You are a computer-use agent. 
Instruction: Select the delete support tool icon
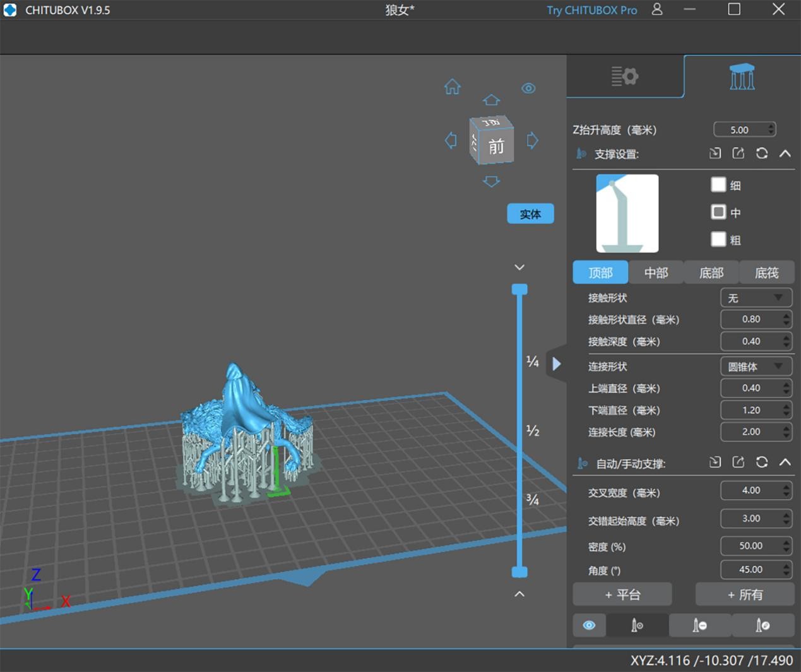699,625
